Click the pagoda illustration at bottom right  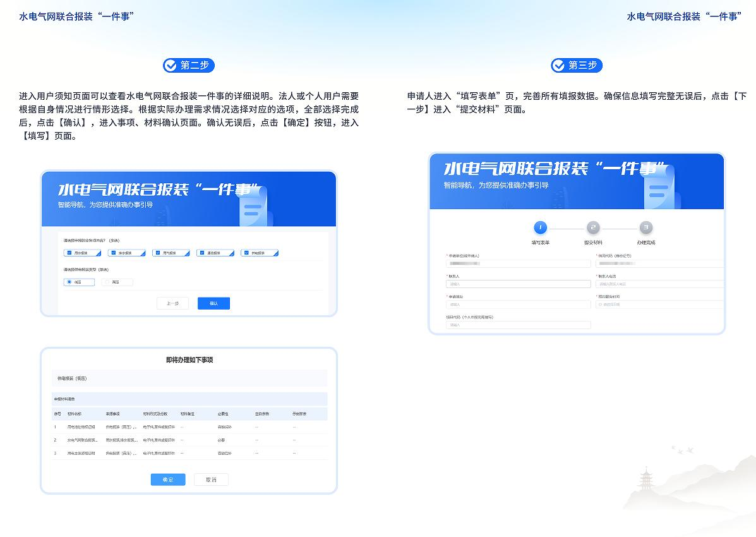645,482
